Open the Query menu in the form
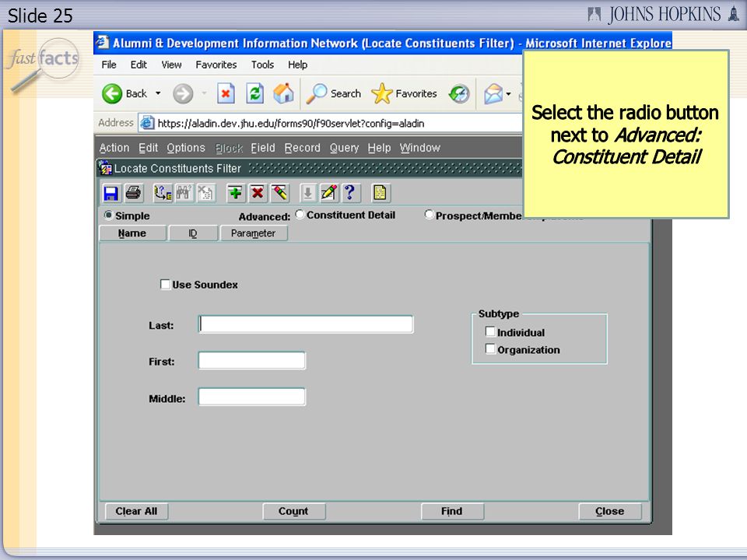This screenshot has width=747, height=560. (x=345, y=148)
